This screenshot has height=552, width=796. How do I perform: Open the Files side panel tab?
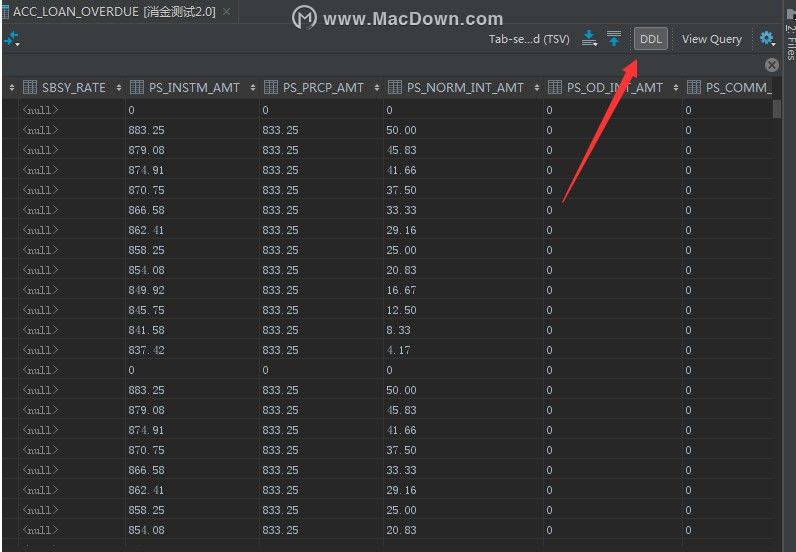point(790,36)
